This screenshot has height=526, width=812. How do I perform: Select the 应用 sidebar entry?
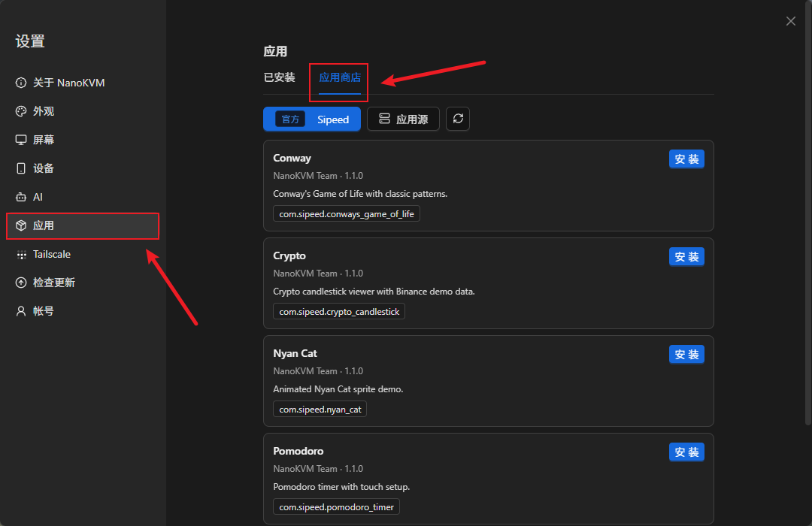pyautogui.click(x=83, y=225)
